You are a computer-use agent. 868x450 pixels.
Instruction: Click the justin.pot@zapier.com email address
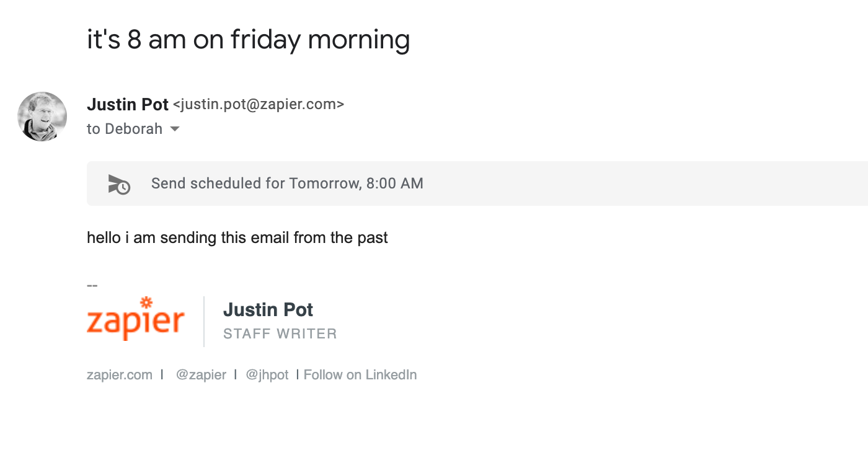pos(258,105)
